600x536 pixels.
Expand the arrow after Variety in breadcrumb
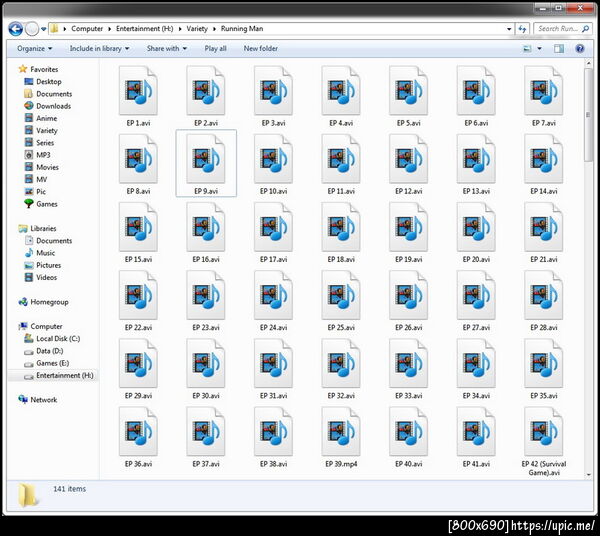pos(214,29)
